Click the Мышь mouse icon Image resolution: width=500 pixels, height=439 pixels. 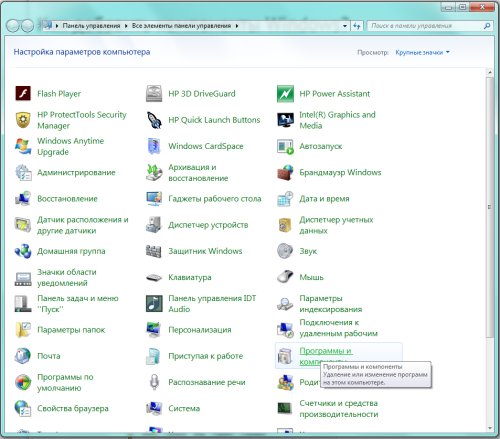point(285,277)
